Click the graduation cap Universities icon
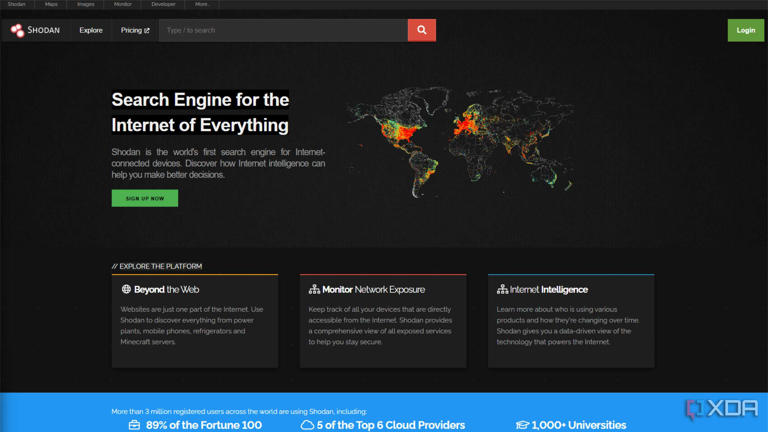Viewport: 768px width, 432px height. pos(522,425)
